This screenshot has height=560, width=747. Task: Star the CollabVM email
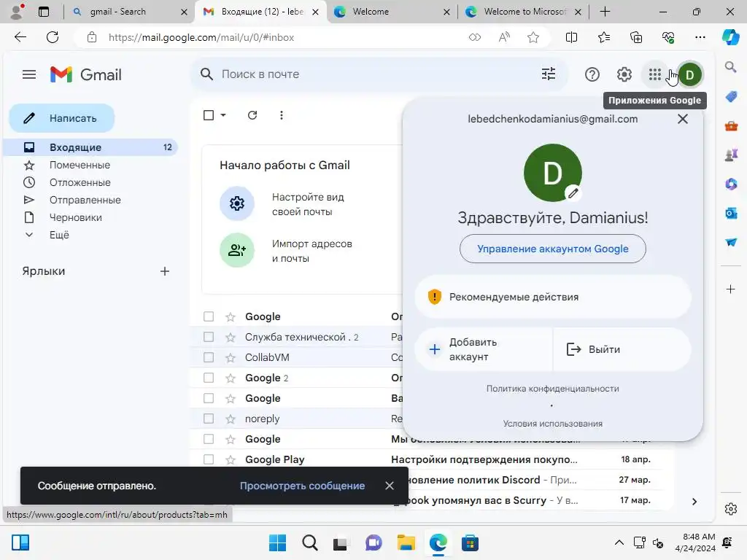[231, 357]
